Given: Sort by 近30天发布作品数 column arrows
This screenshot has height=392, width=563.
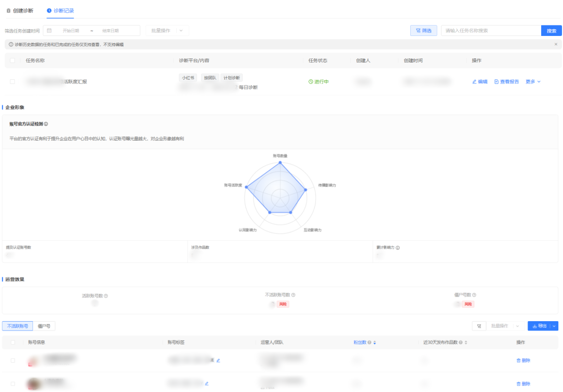Looking at the screenshot, I should (x=466, y=342).
